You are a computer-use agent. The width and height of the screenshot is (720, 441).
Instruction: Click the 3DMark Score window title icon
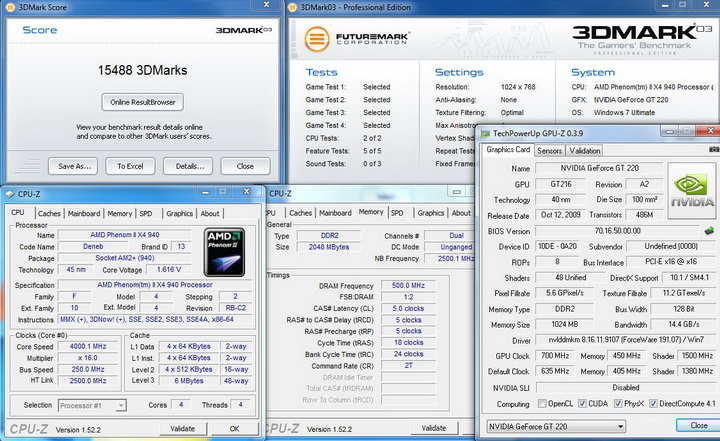10,7
